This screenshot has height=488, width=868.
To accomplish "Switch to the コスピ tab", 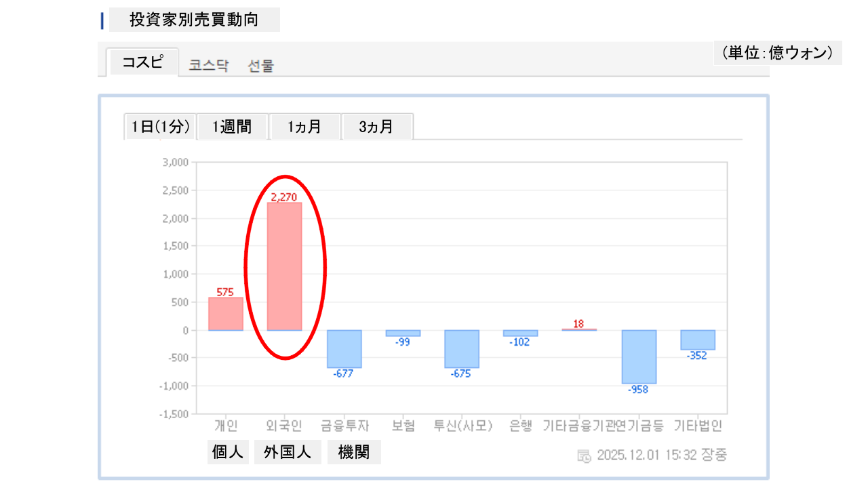I will [142, 62].
